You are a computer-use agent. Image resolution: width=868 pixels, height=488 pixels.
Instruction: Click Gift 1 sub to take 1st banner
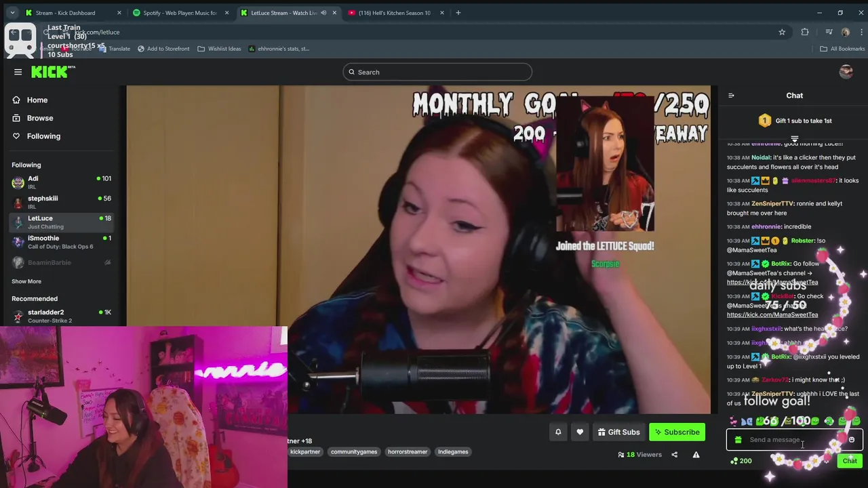(x=795, y=121)
